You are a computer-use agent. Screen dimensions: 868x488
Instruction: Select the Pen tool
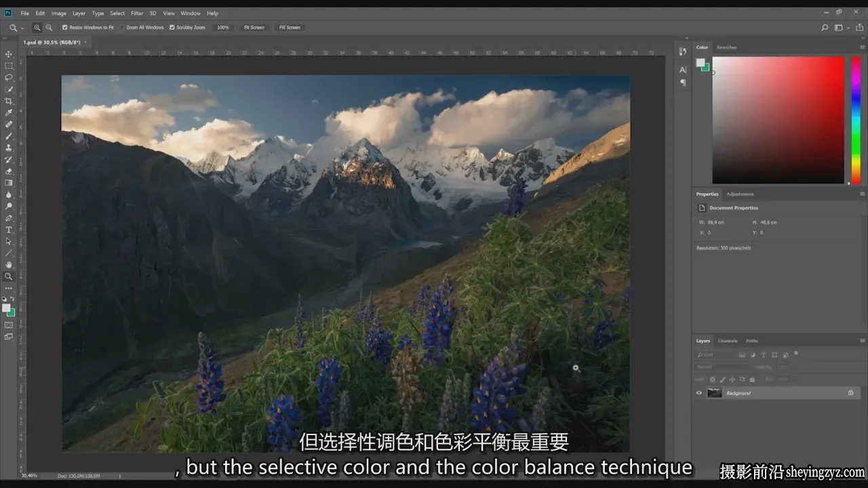9,218
